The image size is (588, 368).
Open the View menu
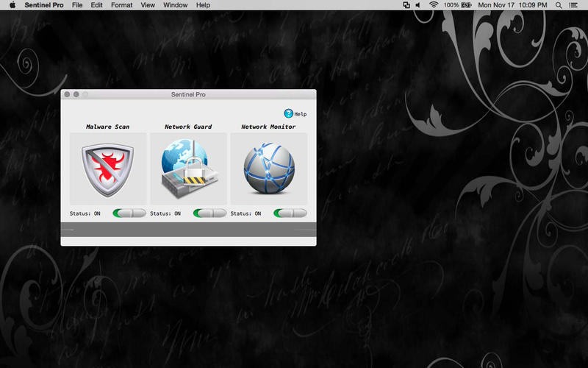tap(148, 5)
